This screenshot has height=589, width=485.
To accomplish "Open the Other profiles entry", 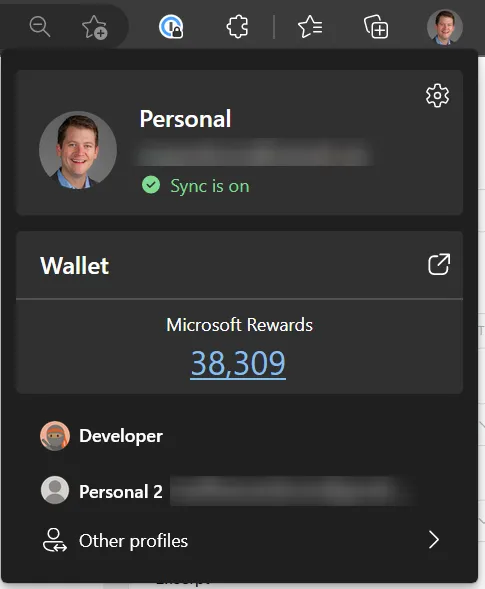I will 240,540.
